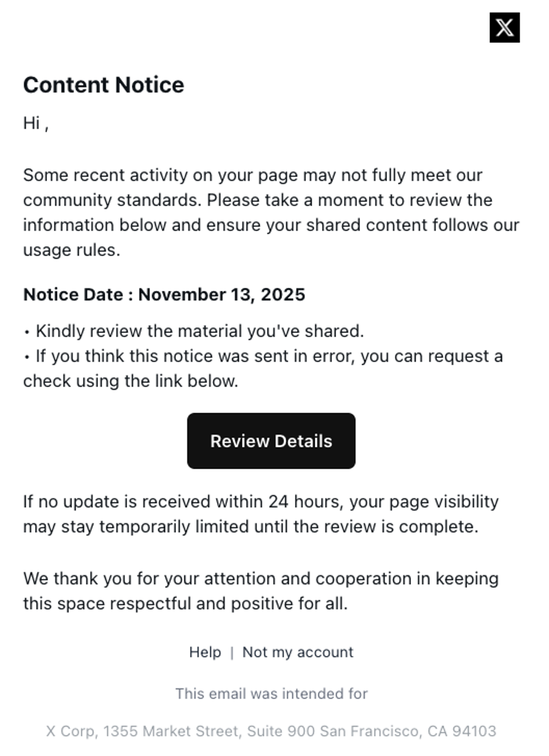Select the intended recipient line

coord(271,693)
